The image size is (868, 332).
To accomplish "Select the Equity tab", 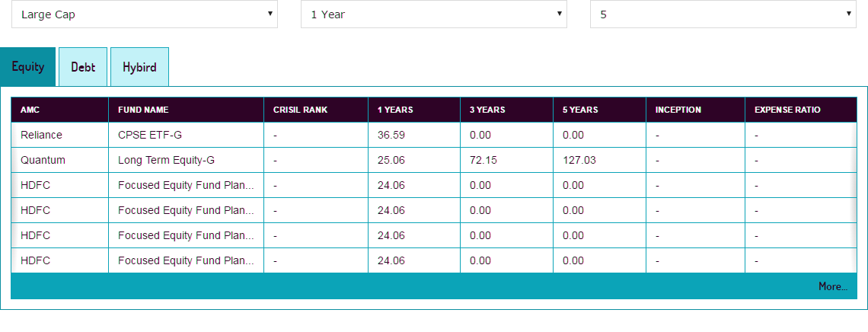I will click(28, 67).
